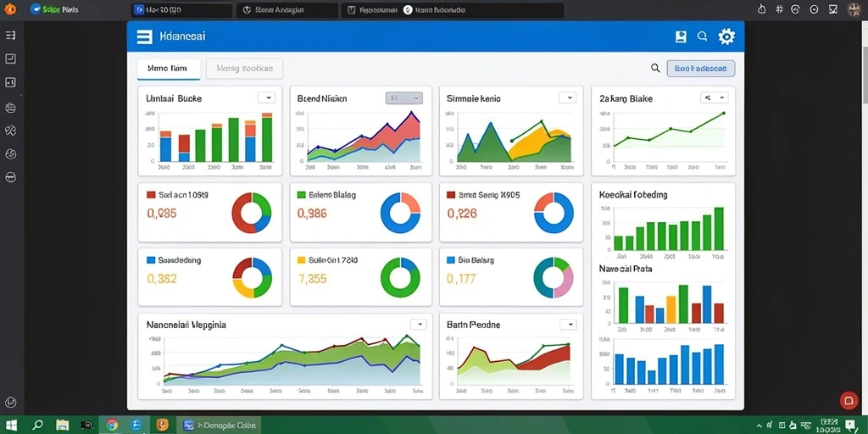Open the Nanonelan Mepginia chart dropdown
Viewport: 868px width, 434px height.
click(419, 325)
